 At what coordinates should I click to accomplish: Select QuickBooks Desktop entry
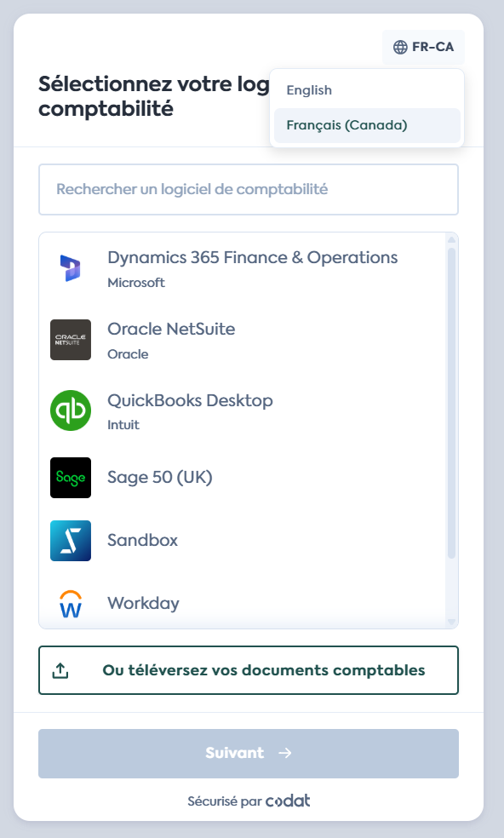tap(243, 410)
